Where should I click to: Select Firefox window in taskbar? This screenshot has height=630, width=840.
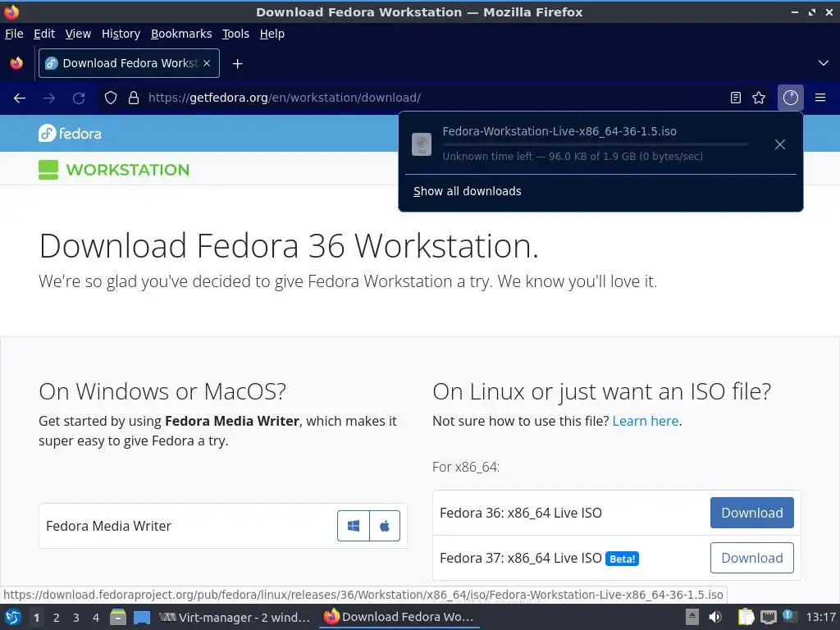[399, 617]
